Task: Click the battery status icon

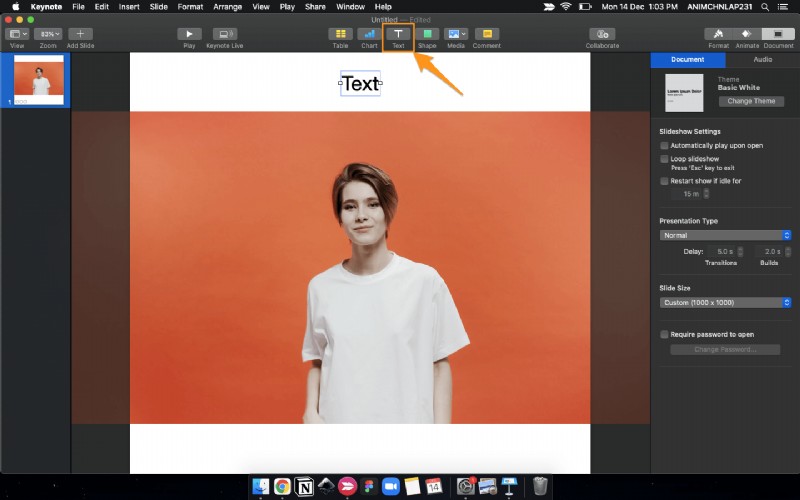Action: tap(585, 7)
